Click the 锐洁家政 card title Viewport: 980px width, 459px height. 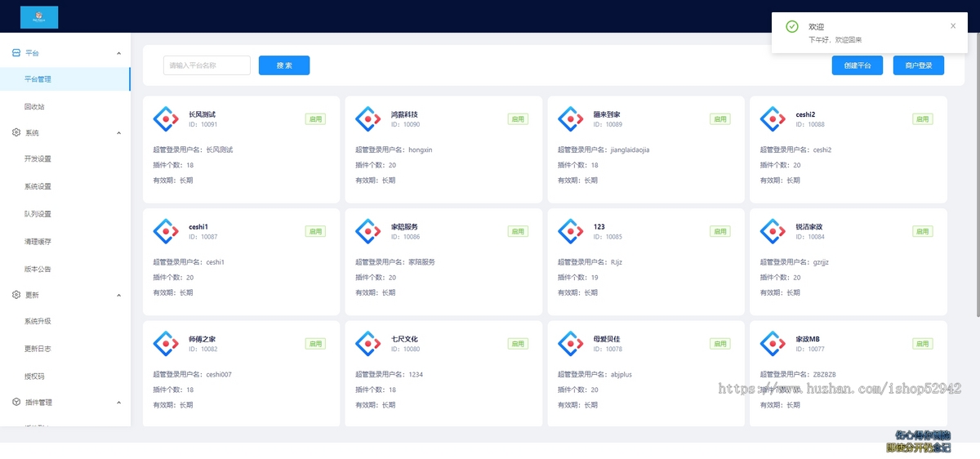click(x=809, y=227)
